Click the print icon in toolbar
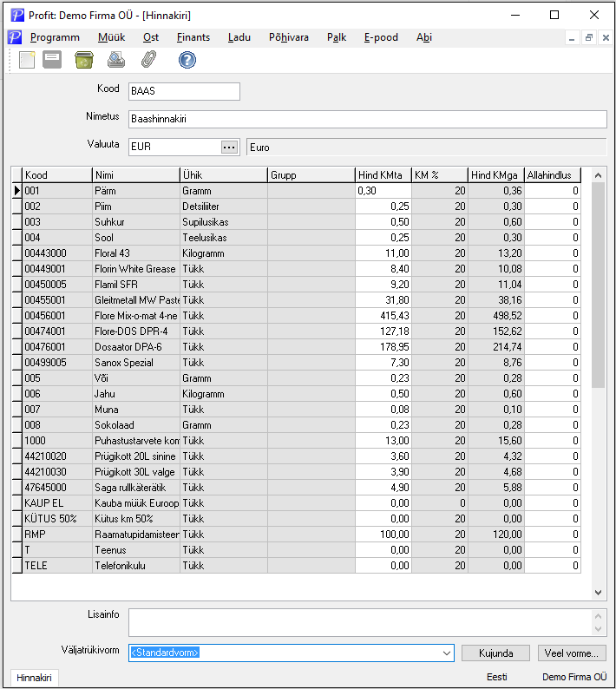The width and height of the screenshot is (616, 689). pos(116,60)
